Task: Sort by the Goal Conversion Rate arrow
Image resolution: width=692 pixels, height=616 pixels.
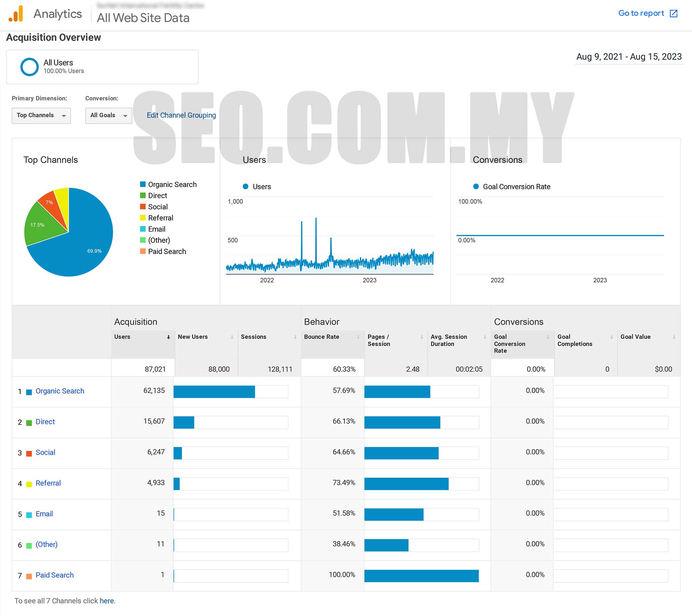Action: [548, 337]
